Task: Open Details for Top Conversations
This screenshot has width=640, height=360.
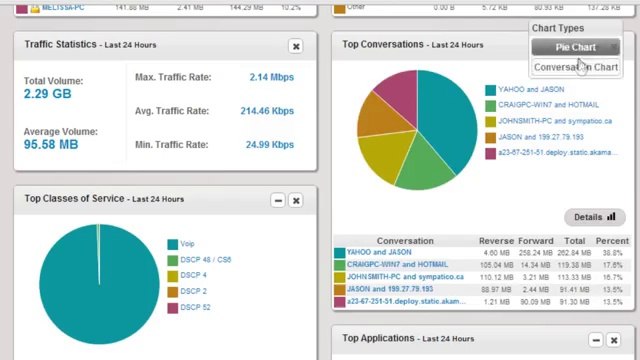Action: click(x=595, y=217)
